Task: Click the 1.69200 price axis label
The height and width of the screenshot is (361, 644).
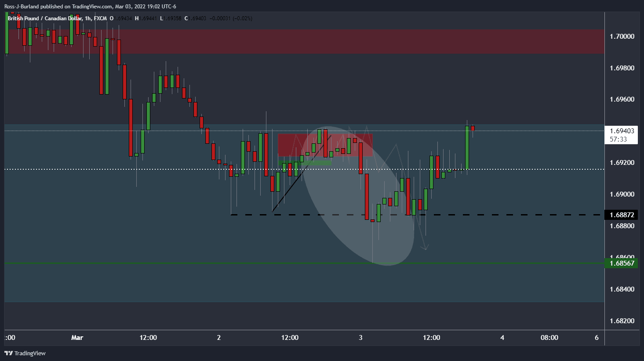Action: [x=622, y=163]
